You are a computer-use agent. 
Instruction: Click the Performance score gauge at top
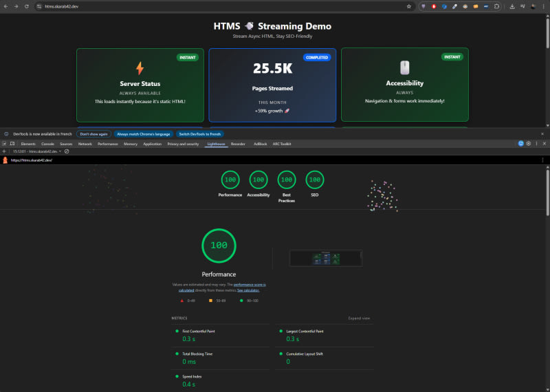point(230,180)
